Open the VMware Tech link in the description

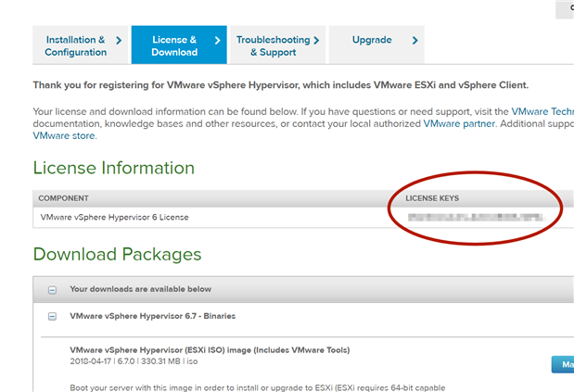pos(542,111)
